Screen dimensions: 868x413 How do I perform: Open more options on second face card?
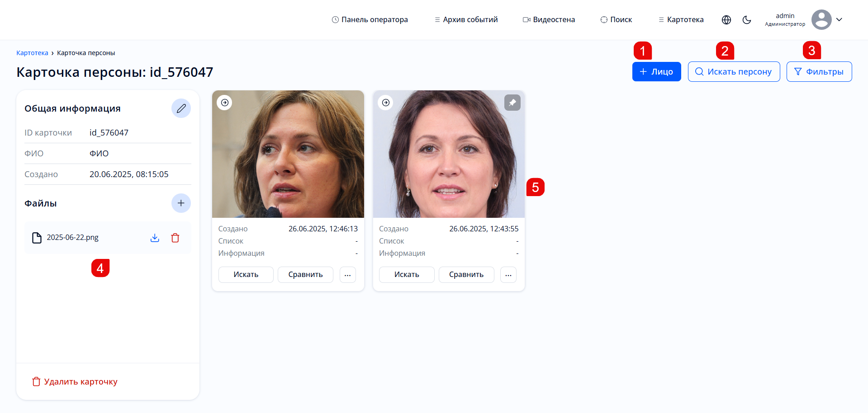pos(508,275)
